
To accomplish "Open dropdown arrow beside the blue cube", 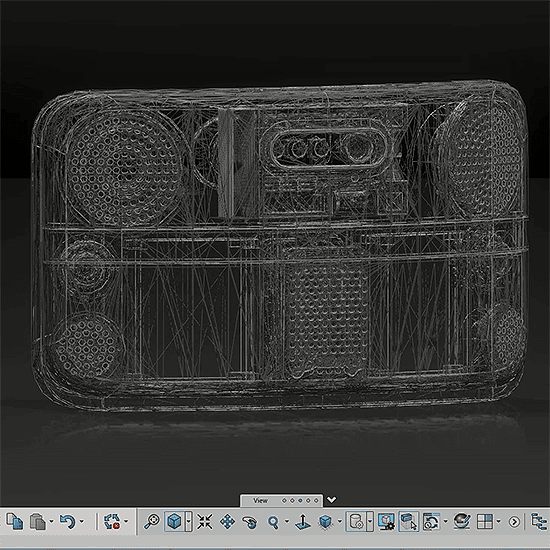I will (x=188, y=521).
